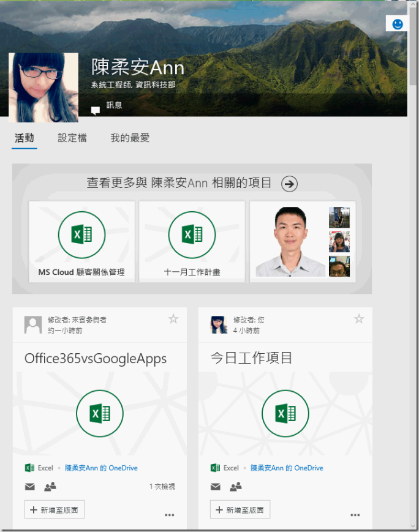Viewport: 419px width, 532px height.
Task: Switch to the 設定檔 tab
Action: [x=72, y=138]
